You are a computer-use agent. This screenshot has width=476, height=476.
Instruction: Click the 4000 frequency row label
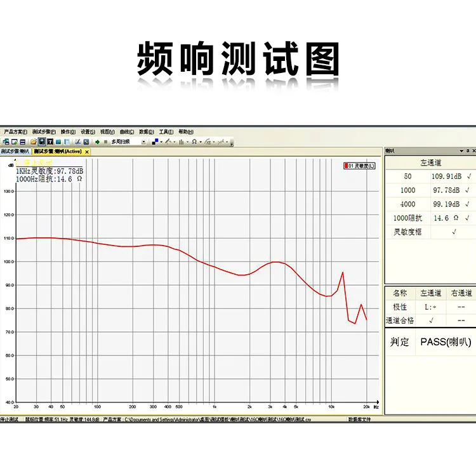[407, 204]
